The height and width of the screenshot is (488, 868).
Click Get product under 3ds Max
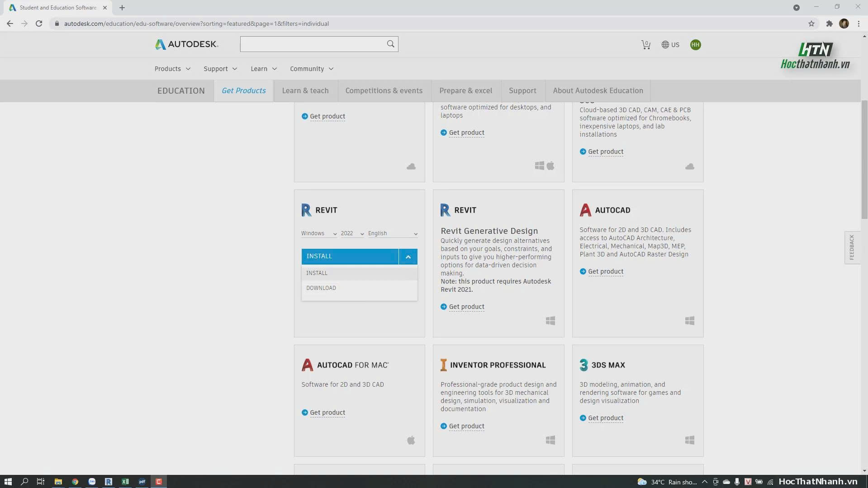[606, 418]
